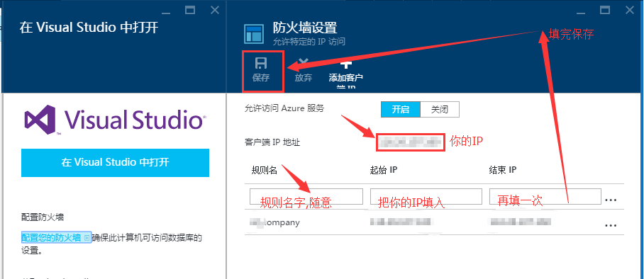Click the Visual Studio logo
This screenshot has height=279, width=644.
[115, 120]
